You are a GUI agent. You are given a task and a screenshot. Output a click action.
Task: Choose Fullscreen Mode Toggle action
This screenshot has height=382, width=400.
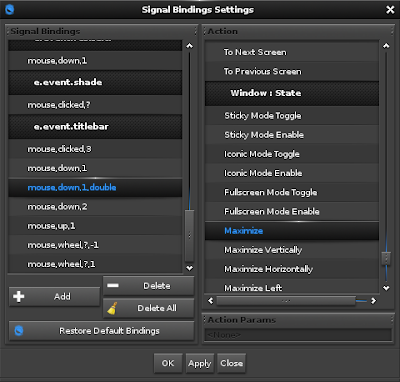(x=292, y=192)
